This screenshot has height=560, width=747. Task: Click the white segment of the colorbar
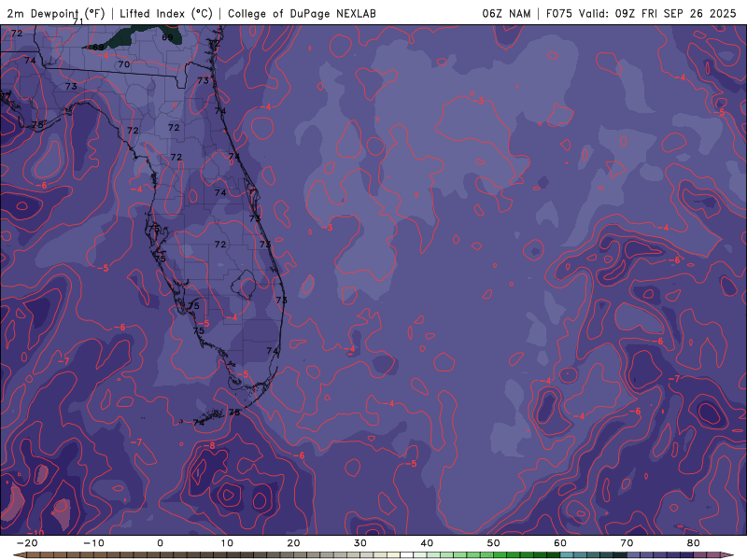coord(407,555)
